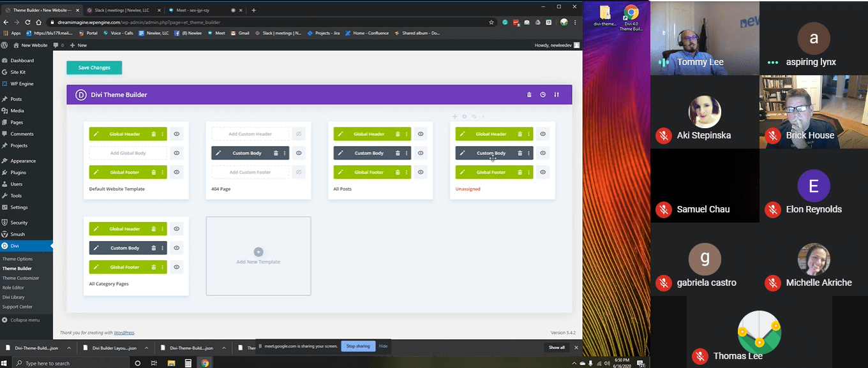Open settings gear above Unassigned template
Image resolution: width=868 pixels, height=368 pixels.
464,117
